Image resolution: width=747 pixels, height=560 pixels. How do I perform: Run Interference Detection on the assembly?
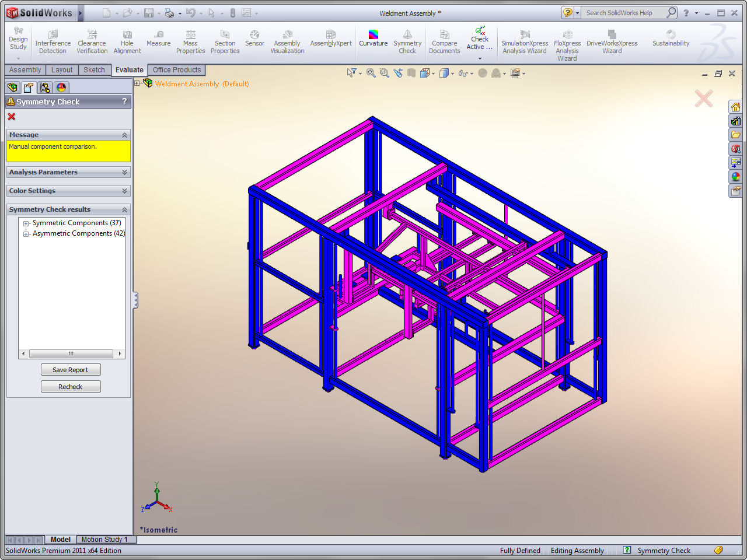coord(53,41)
